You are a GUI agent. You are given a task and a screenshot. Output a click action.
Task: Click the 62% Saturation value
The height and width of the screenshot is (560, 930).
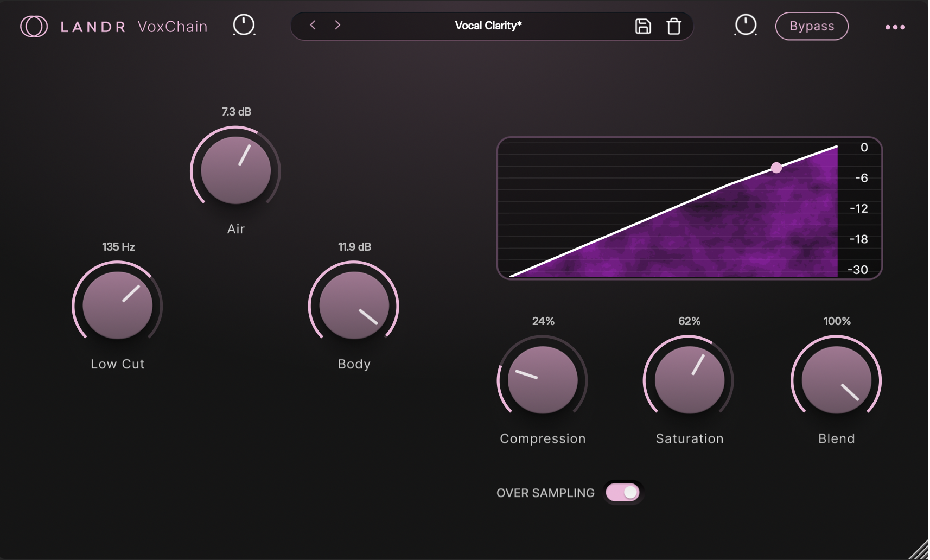[690, 321]
